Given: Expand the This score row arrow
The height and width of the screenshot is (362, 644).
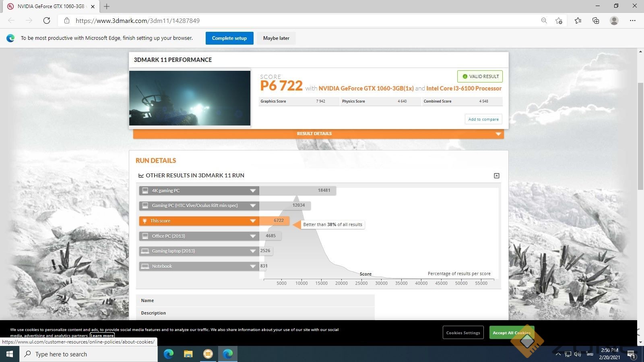Looking at the screenshot, I should [253, 221].
